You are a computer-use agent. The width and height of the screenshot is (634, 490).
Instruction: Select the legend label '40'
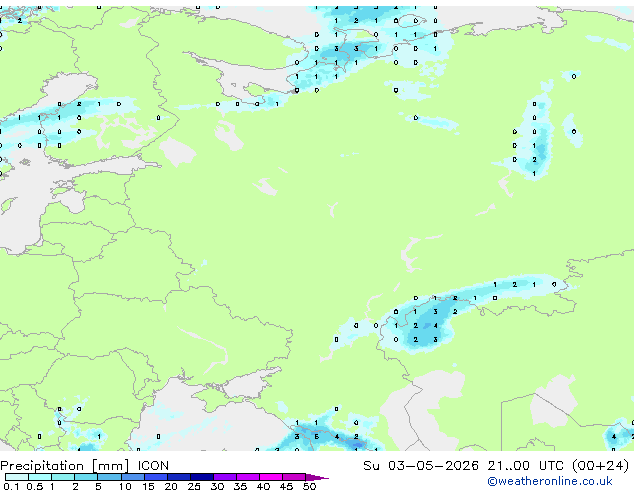(263, 486)
